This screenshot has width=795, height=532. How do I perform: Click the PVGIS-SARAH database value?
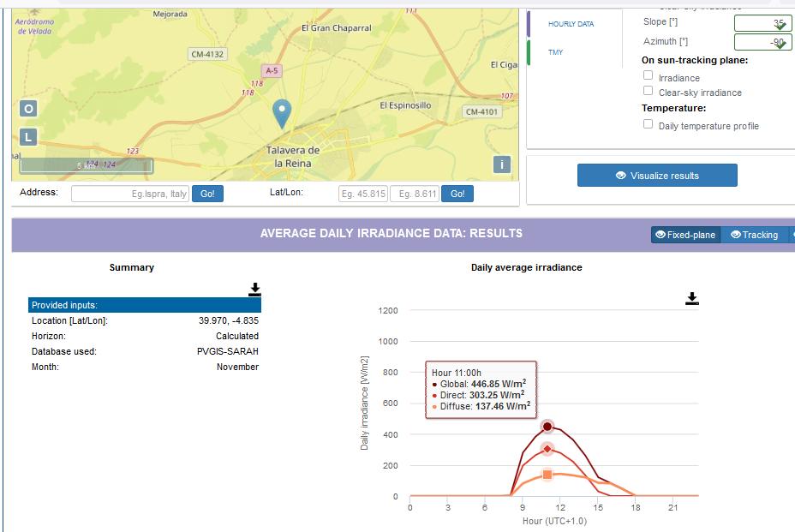coord(228,351)
